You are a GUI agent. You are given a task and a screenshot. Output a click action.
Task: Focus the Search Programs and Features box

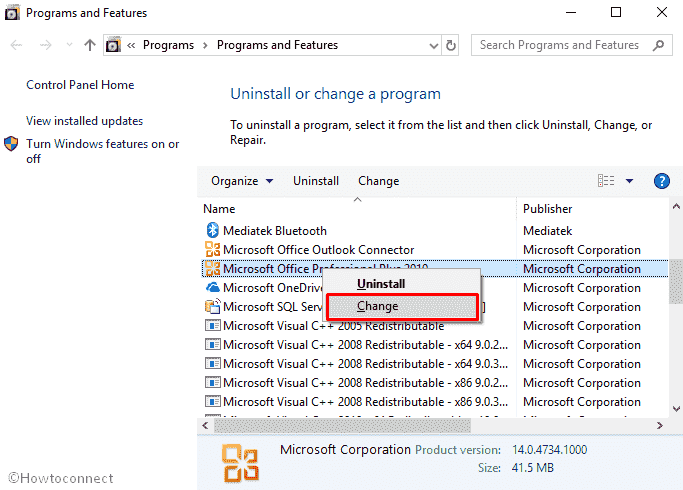click(x=571, y=45)
